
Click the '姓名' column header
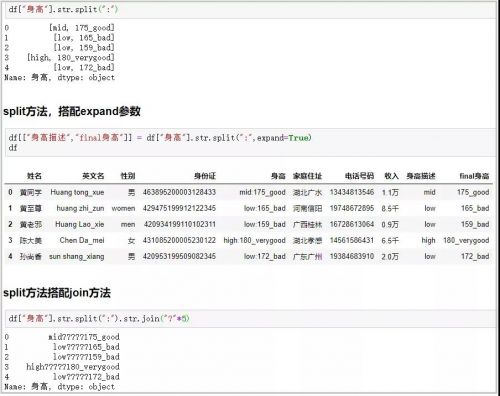(x=34, y=176)
